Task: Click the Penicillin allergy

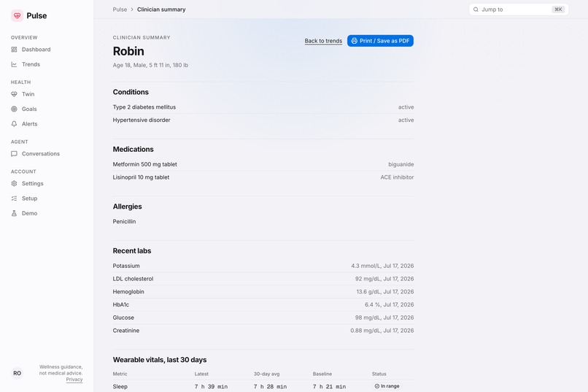Action: 124,222
